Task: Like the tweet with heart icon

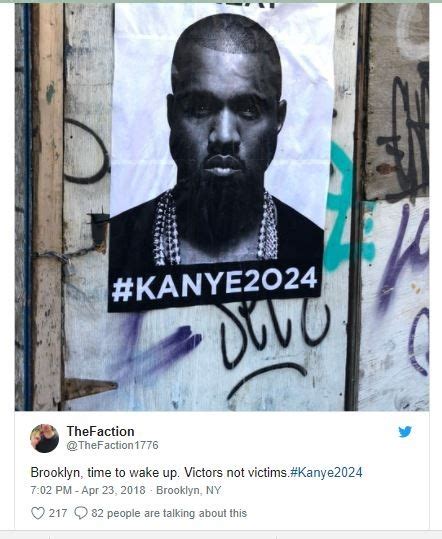Action: click(x=38, y=513)
